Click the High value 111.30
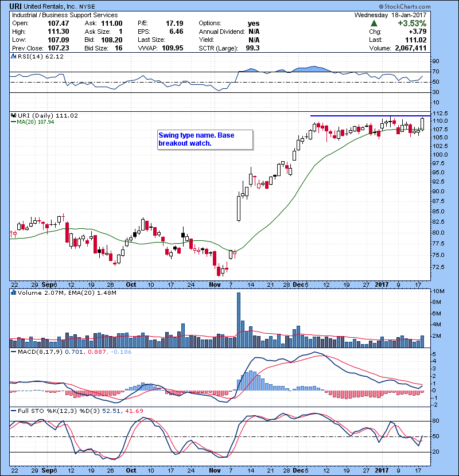This screenshot has width=459, height=476. [x=59, y=32]
